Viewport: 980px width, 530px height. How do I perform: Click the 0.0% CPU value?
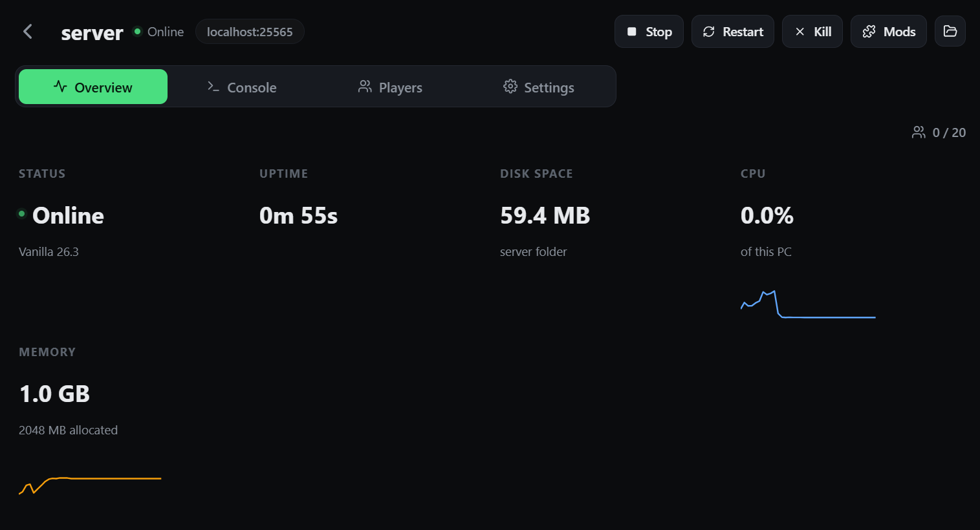(x=767, y=216)
